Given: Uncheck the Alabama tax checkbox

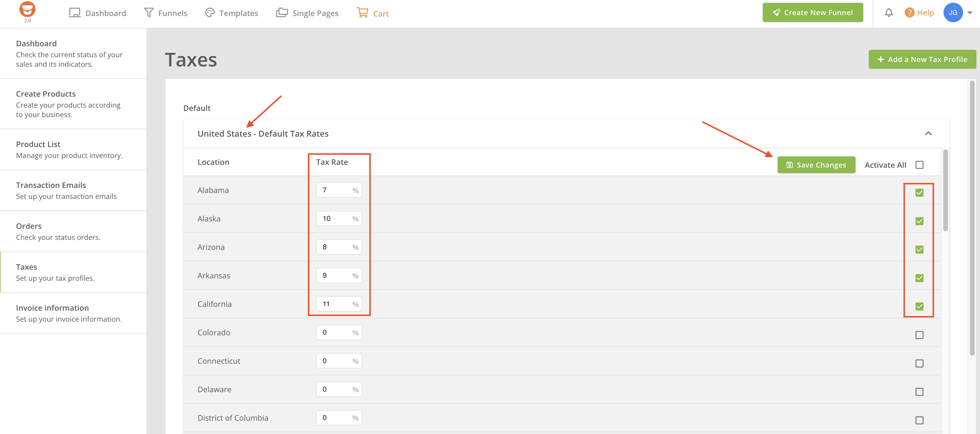Looking at the screenshot, I should [919, 193].
